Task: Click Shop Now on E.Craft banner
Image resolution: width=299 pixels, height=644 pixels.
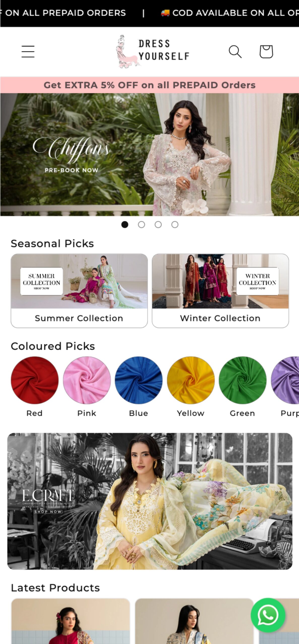Action: pos(48,511)
